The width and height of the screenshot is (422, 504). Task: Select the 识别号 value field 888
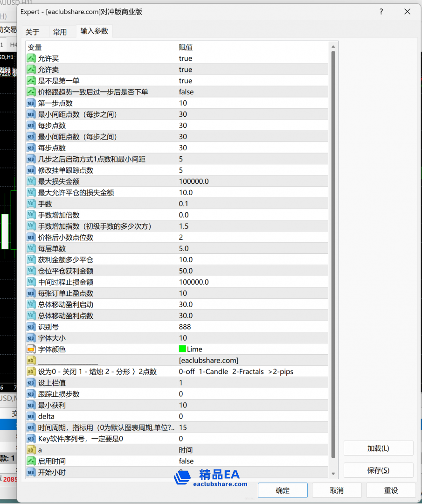(x=185, y=327)
